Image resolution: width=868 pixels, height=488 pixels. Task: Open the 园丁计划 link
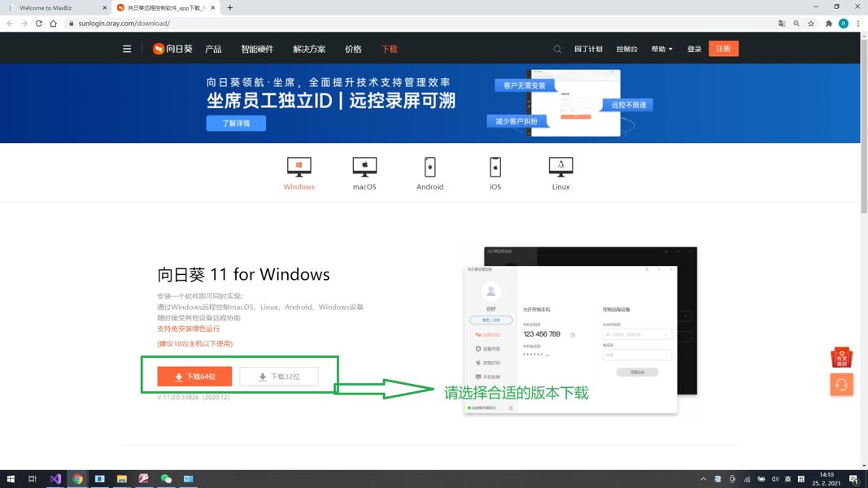[588, 50]
